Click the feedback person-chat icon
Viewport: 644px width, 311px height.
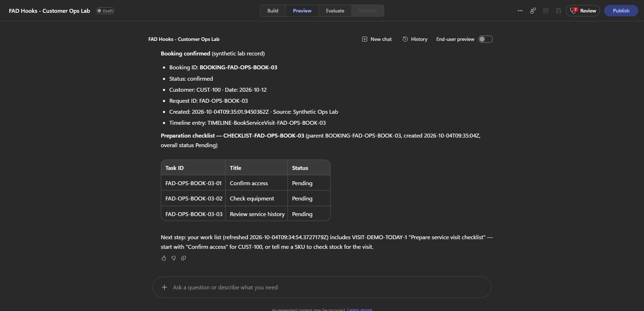coord(533,11)
